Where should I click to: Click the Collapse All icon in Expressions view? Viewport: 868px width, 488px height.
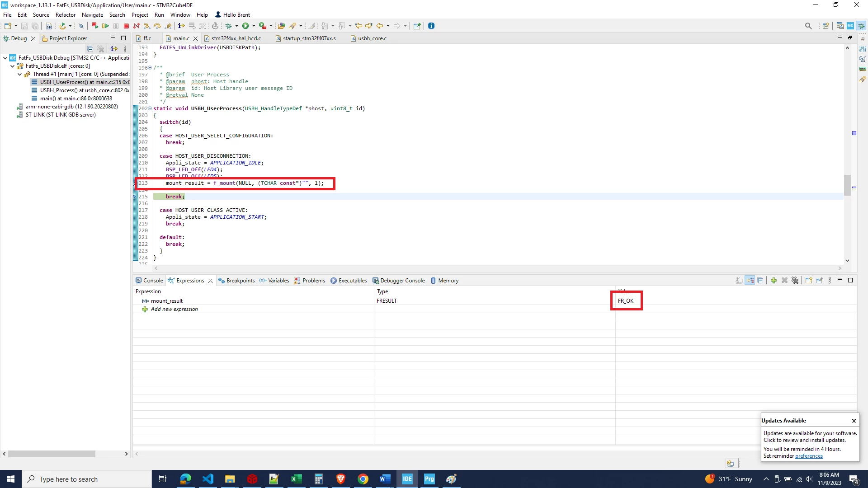[760, 281]
